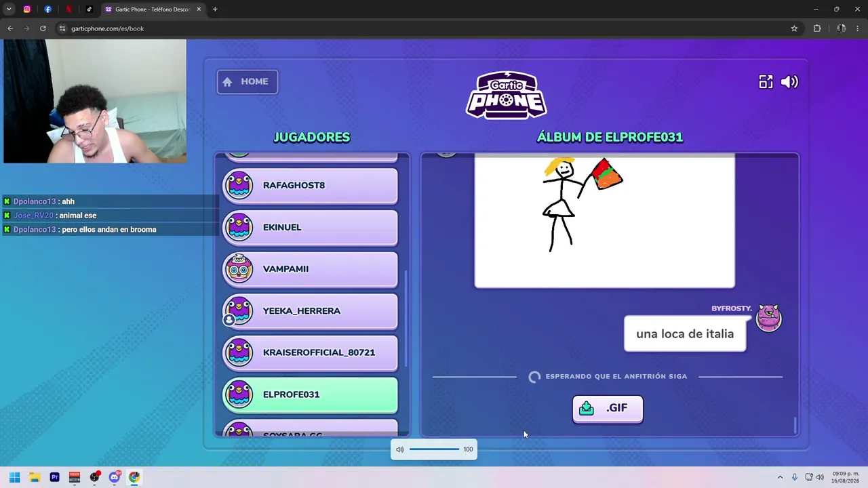The height and width of the screenshot is (488, 868).
Task: Select player RAFAGHOST8 in the list
Action: (310, 185)
